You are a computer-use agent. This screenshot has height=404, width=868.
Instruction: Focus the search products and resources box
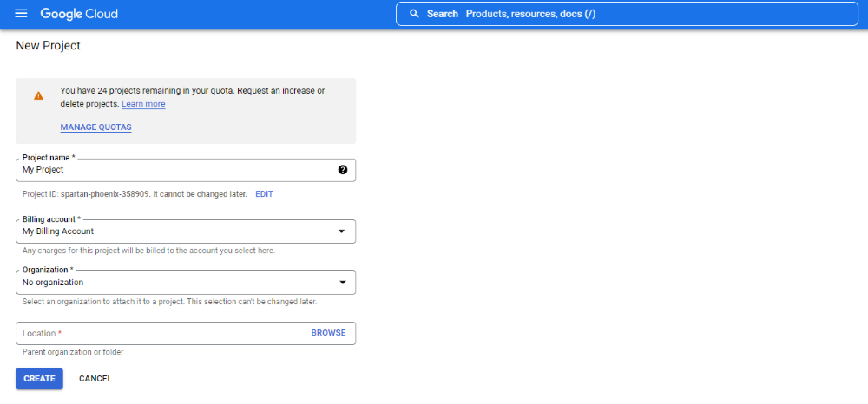[x=627, y=14]
